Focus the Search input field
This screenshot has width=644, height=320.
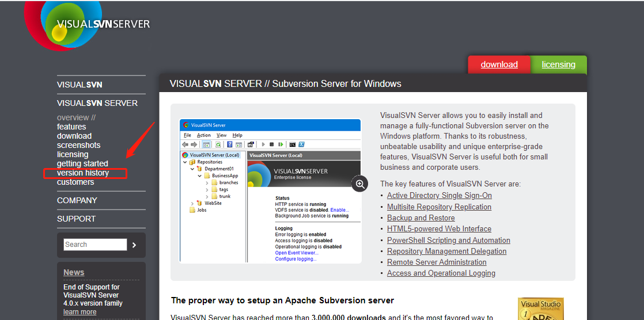tap(95, 245)
